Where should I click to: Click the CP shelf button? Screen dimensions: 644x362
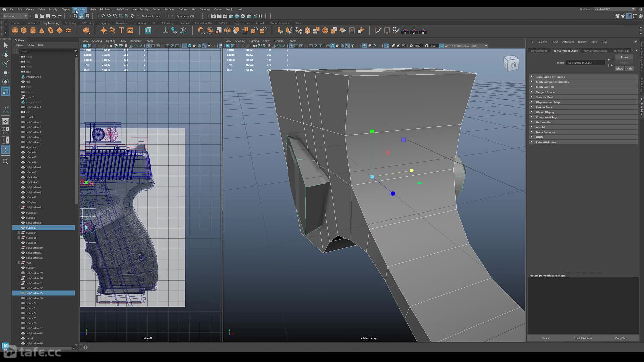click(x=414, y=31)
